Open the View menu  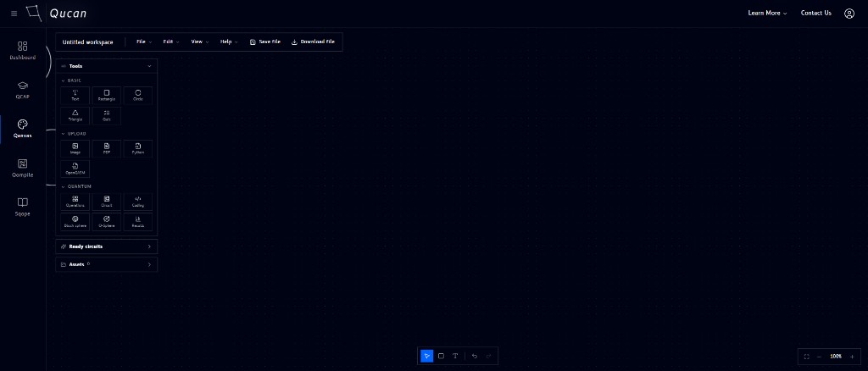200,42
